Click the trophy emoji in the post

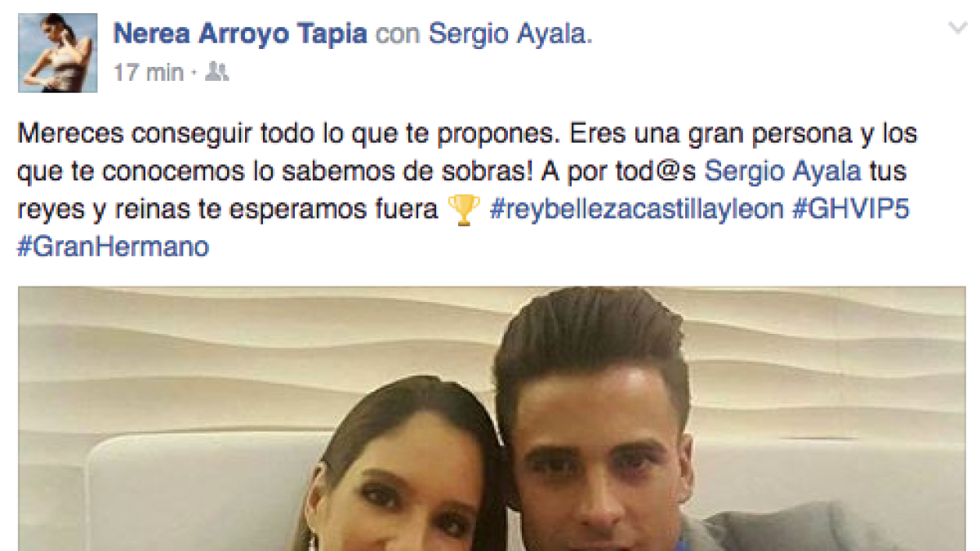[464, 210]
